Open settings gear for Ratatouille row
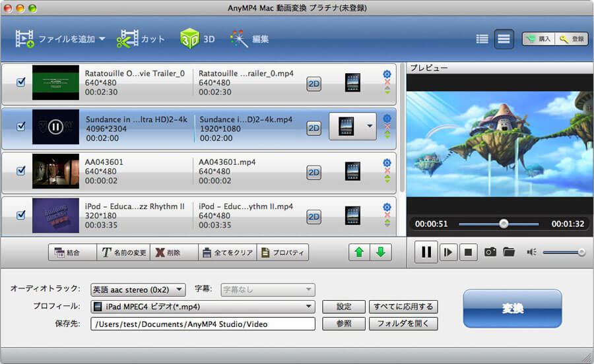 click(387, 74)
